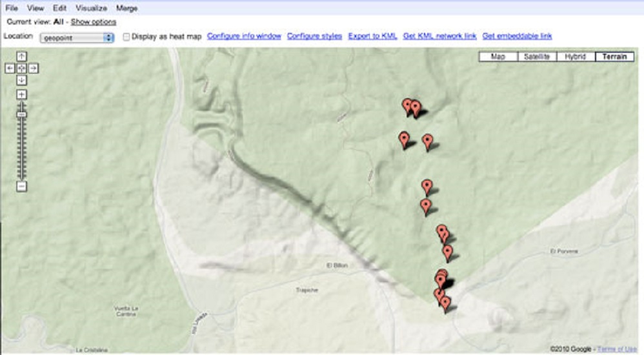Select the northernmost red map marker

tap(407, 107)
